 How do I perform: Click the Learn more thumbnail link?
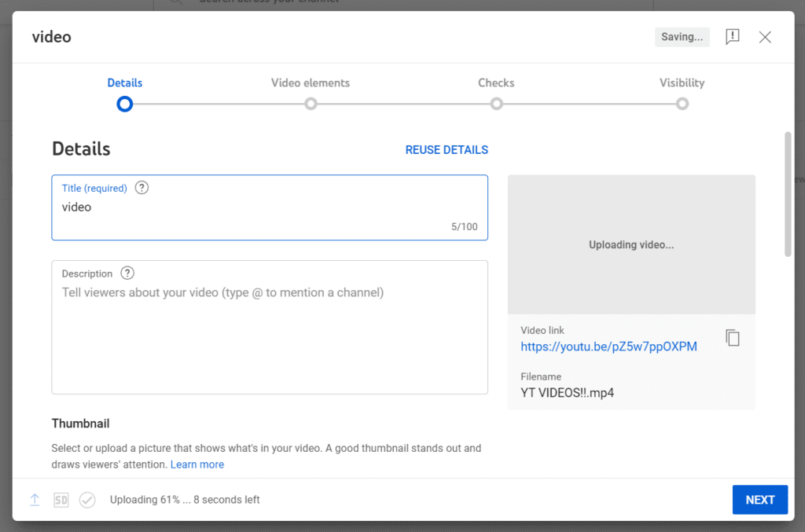point(197,464)
